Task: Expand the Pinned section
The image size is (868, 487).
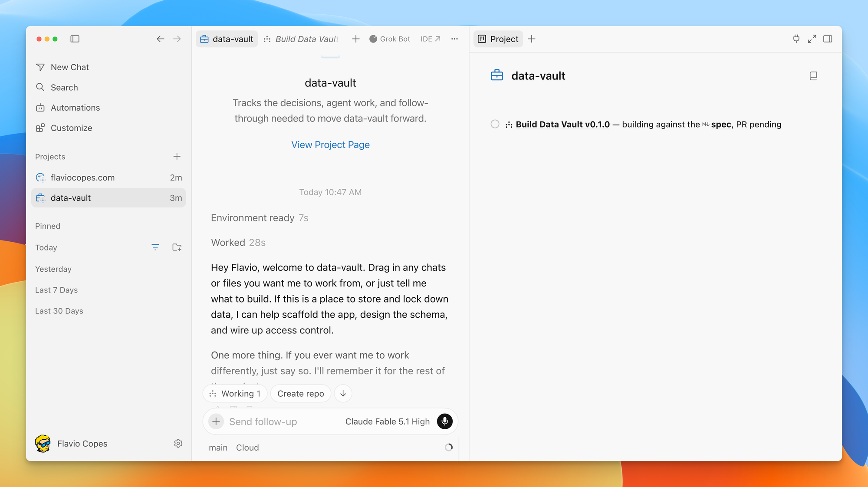Action: point(48,226)
